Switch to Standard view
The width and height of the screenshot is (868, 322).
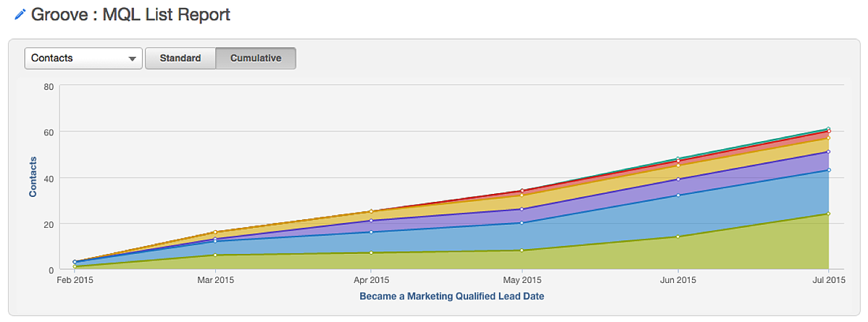(180, 58)
